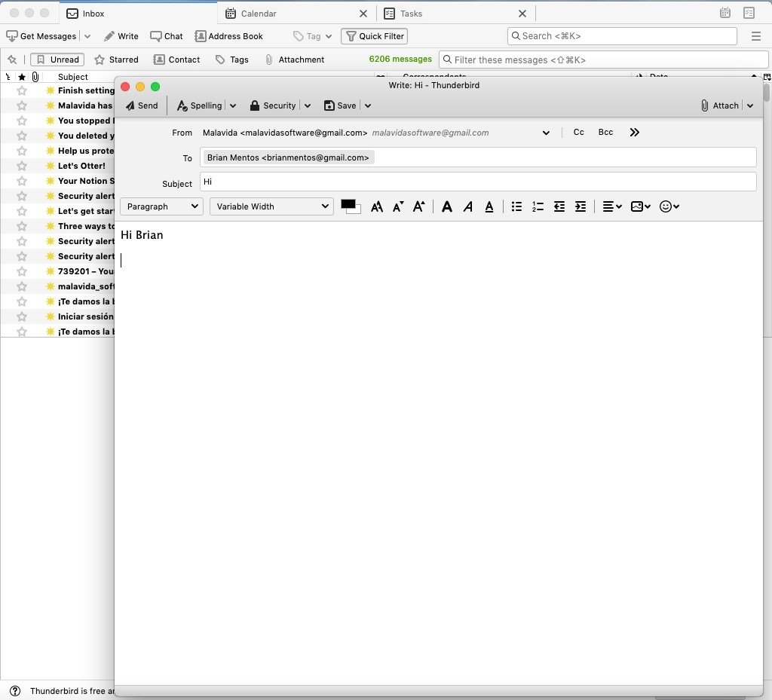The height and width of the screenshot is (700, 772).
Task: Open Chat from the main toolbar
Action: 167,36
